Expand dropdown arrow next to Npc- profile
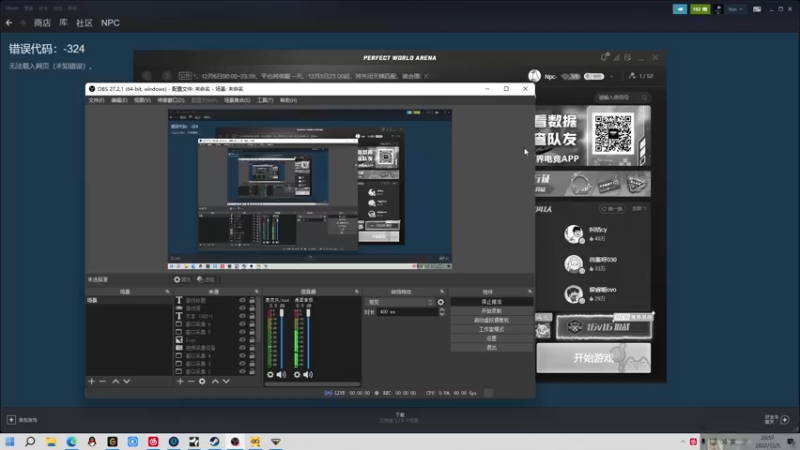 [611, 77]
